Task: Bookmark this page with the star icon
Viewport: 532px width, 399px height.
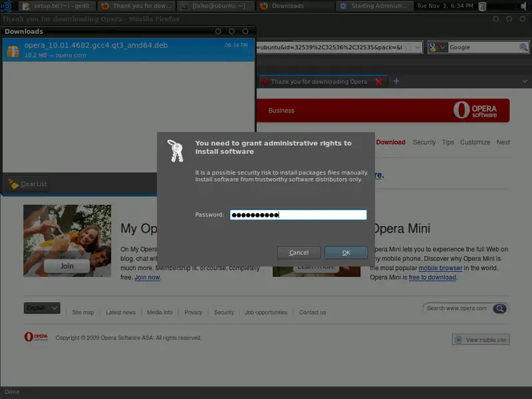Action: 409,47
